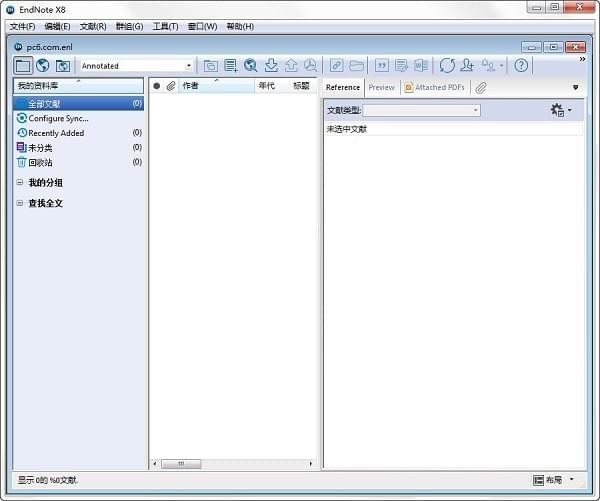
Task: Open Online Search globe magnifier icon
Action: (251, 66)
